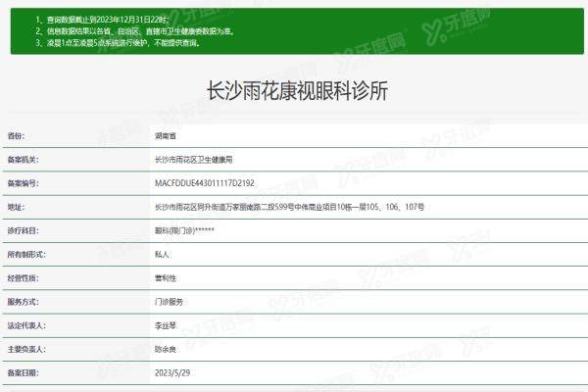Select the value 湖南省
This screenshot has width=588, height=392.
(166, 136)
